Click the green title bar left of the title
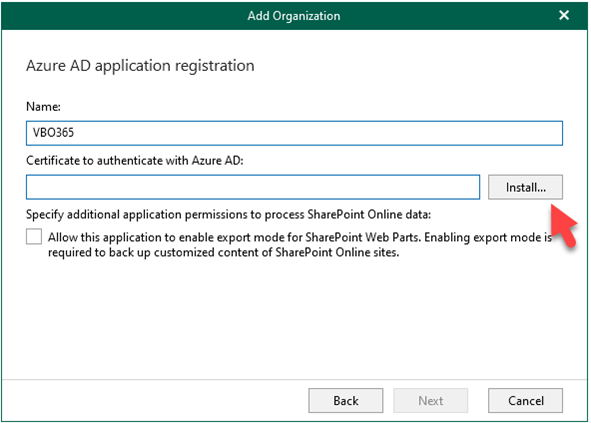The width and height of the screenshot is (591, 423). pos(124,16)
